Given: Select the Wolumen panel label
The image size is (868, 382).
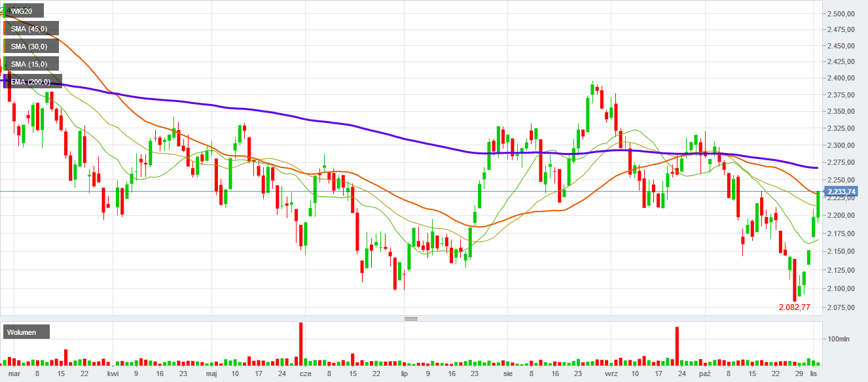Looking at the screenshot, I should [26, 332].
